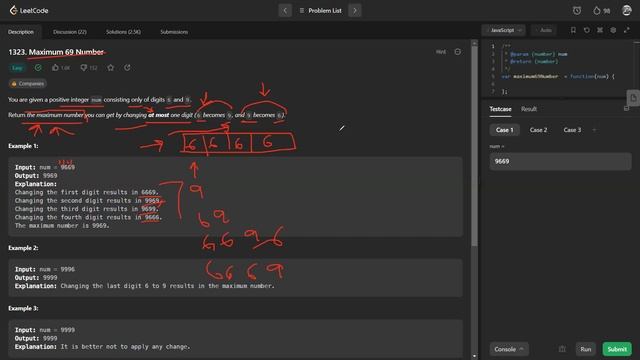Switch to the Testcase tab
Viewport: 640px width, 360px height.
coord(500,109)
